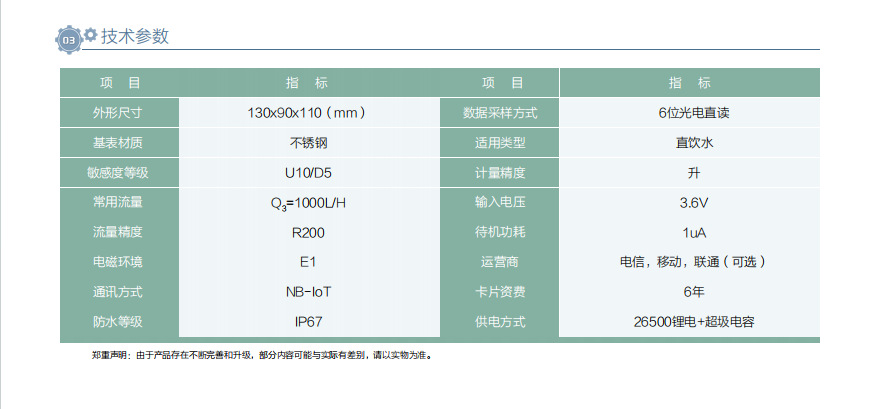
Task: Click the 适用类型 label
Action: click(500, 143)
